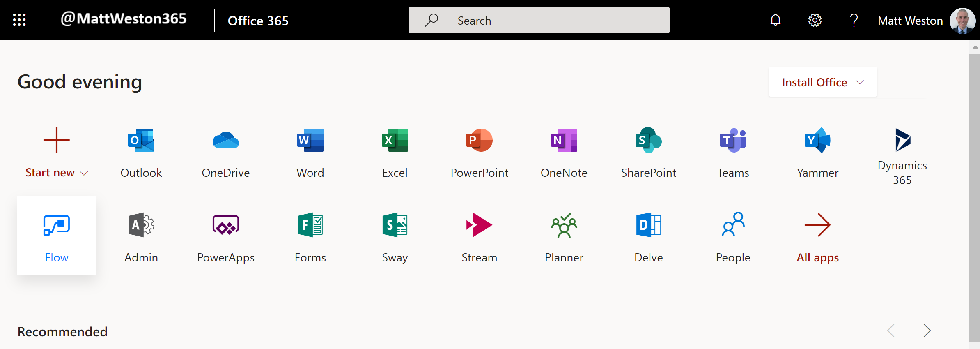The image size is (980, 349).
Task: Expand the Install Office dropdown
Action: coord(823,82)
